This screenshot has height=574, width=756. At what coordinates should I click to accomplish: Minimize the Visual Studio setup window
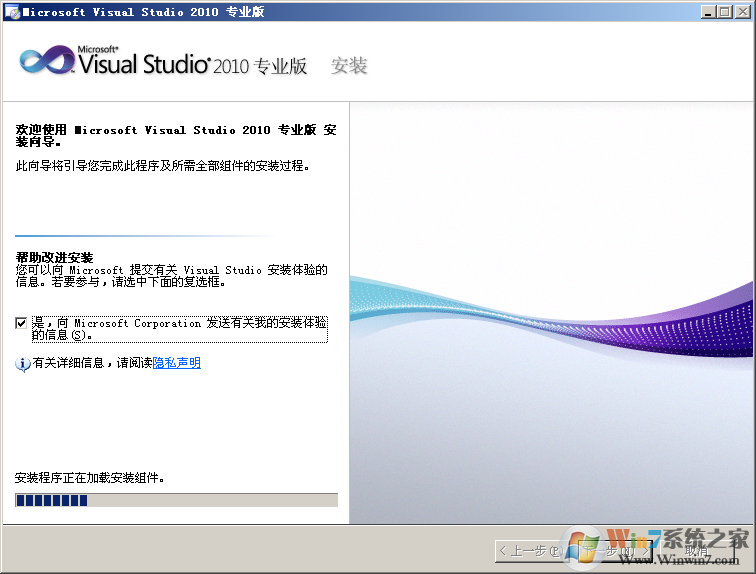(708, 12)
